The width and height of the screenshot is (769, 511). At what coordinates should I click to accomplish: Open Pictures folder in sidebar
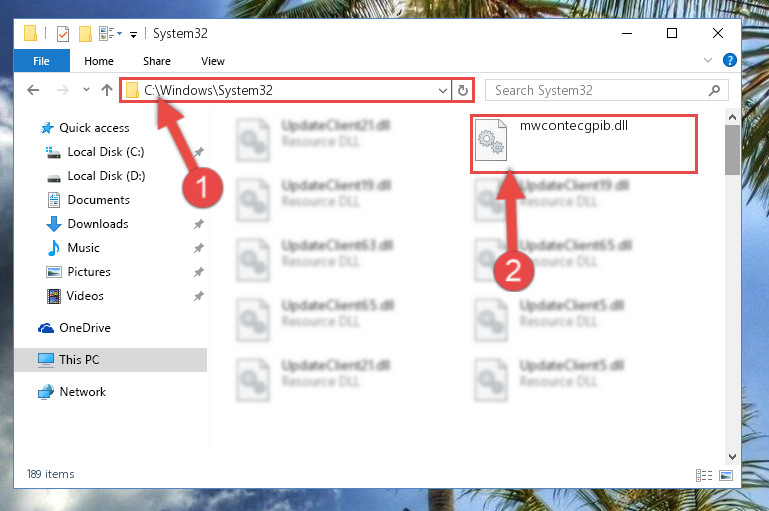click(x=89, y=272)
